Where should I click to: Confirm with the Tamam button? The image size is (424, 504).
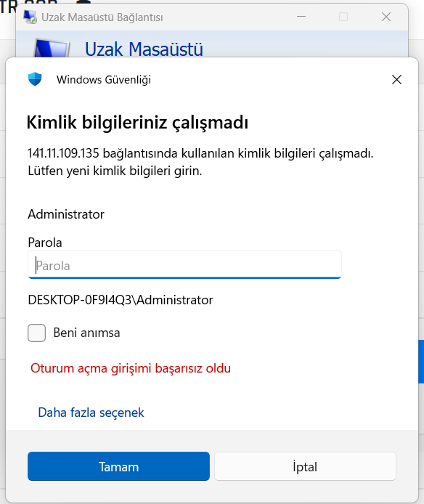tap(118, 466)
